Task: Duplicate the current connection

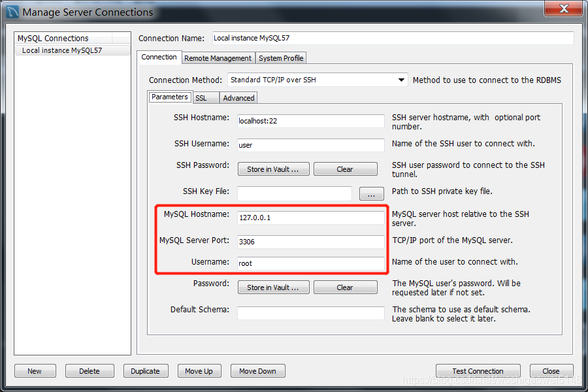Action: pos(146,370)
